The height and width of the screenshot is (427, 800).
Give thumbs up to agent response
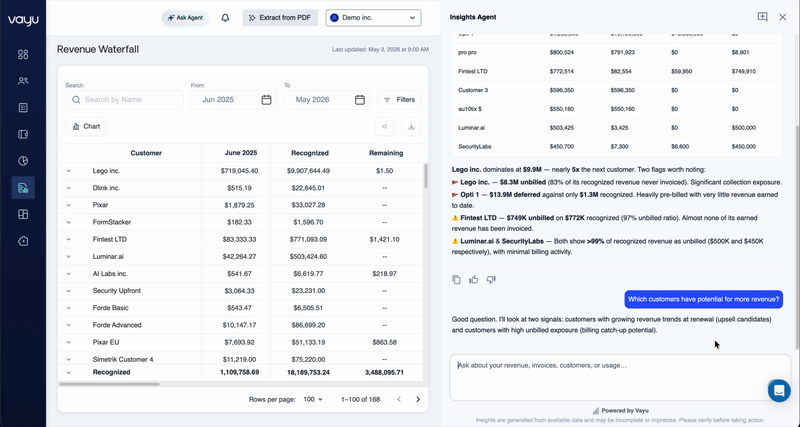tap(474, 280)
